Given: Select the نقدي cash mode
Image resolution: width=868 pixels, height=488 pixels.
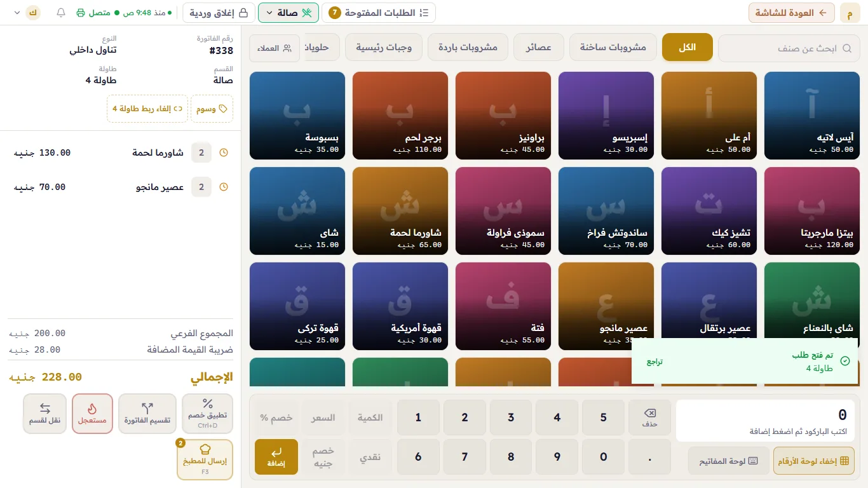Looking at the screenshot, I should point(370,457).
